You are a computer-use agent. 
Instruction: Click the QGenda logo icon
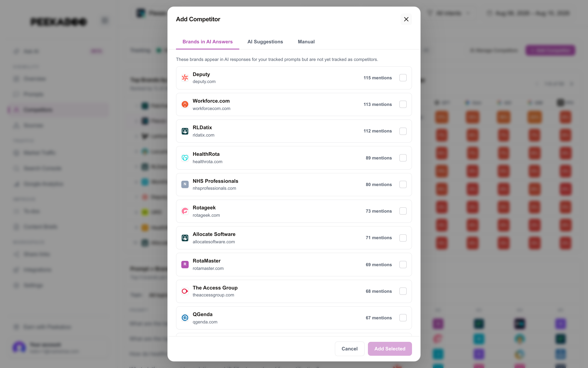pyautogui.click(x=185, y=318)
